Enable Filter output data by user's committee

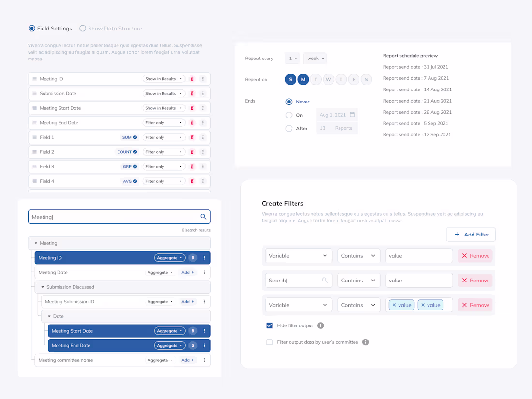pos(269,342)
